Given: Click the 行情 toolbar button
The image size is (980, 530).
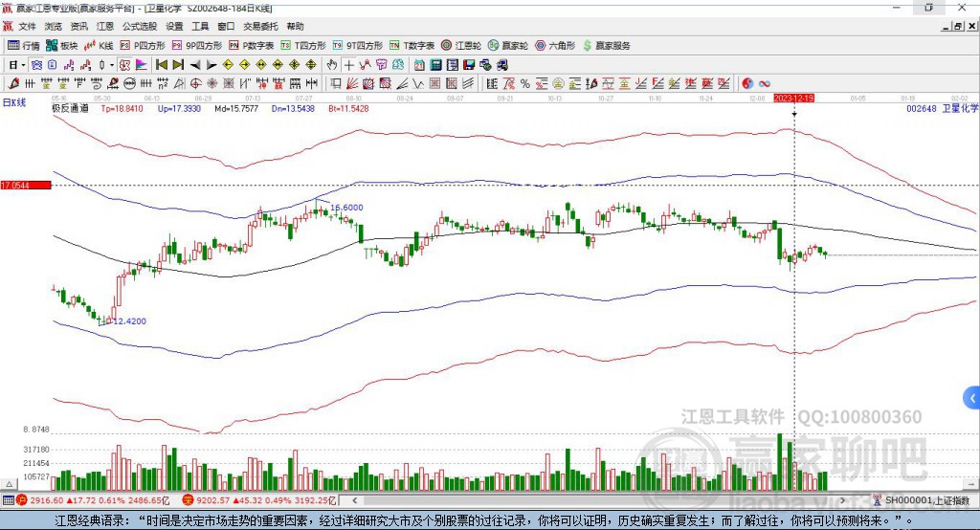Looking at the screenshot, I should pos(23,46).
